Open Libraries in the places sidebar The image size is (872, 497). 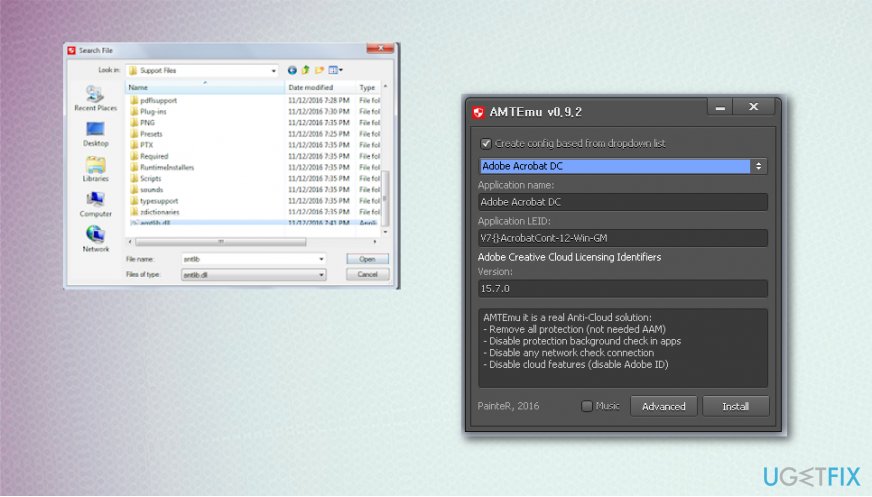tap(95, 169)
